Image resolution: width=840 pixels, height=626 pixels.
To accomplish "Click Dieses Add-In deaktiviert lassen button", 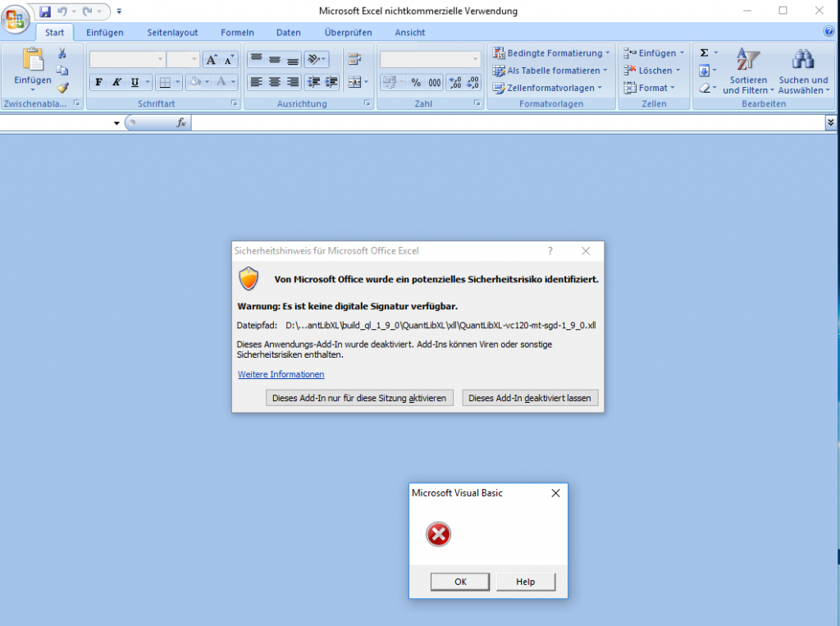I will point(530,398).
